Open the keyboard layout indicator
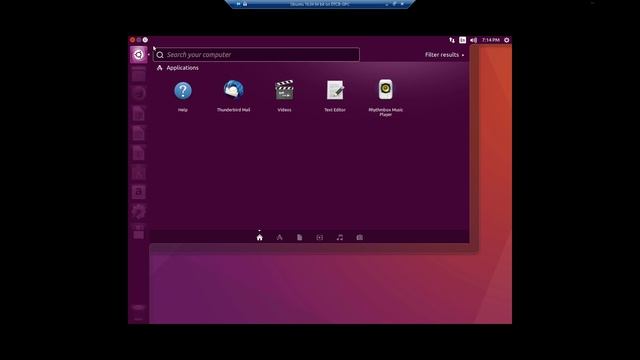Screen dimensions: 640x360 tap(462, 40)
